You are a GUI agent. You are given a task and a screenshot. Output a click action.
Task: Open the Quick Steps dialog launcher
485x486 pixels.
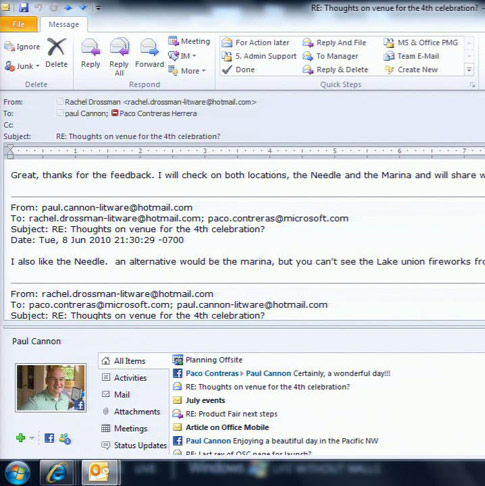(x=472, y=85)
